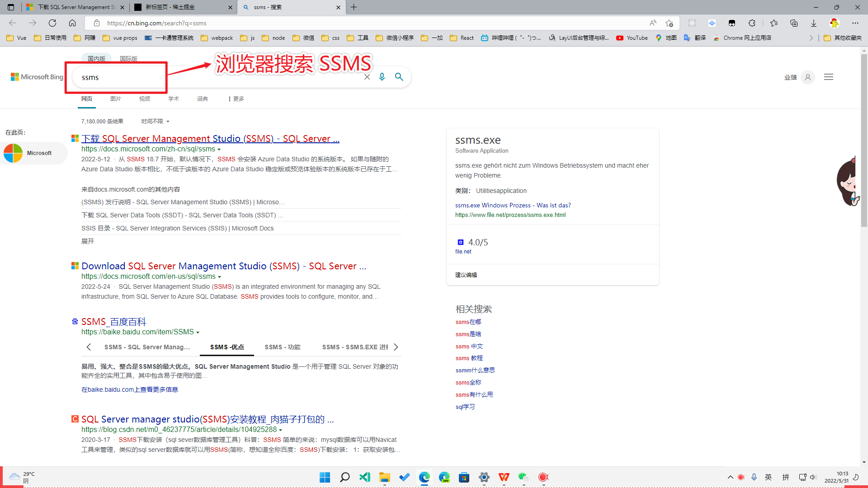The height and width of the screenshot is (488, 868).
Task: Click the browser forward arrow button
Action: (x=33, y=23)
